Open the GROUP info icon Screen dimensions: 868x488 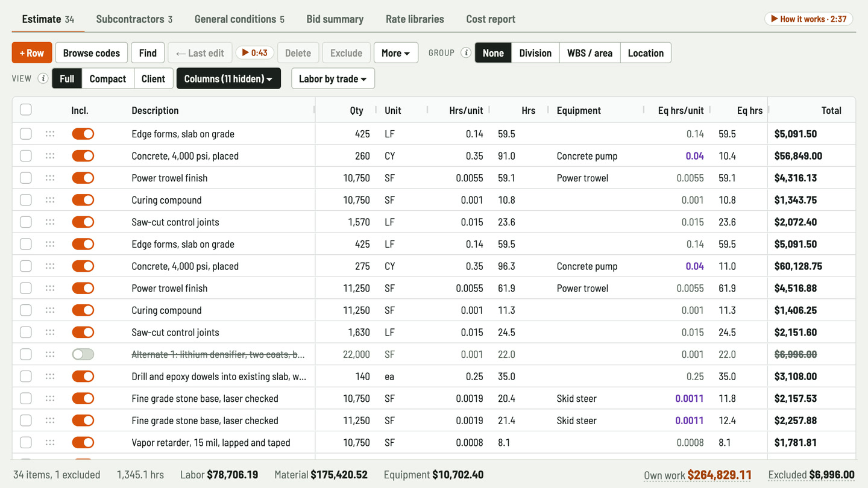[x=466, y=53]
